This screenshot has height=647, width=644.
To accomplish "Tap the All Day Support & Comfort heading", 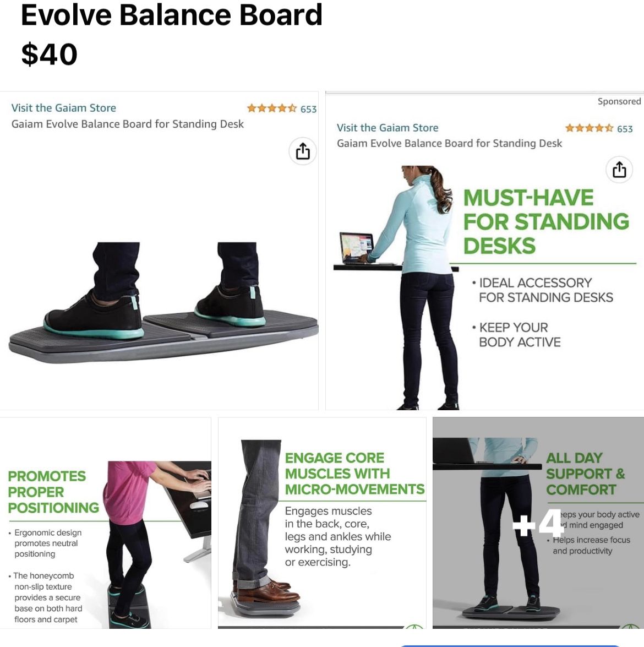I will (586, 474).
